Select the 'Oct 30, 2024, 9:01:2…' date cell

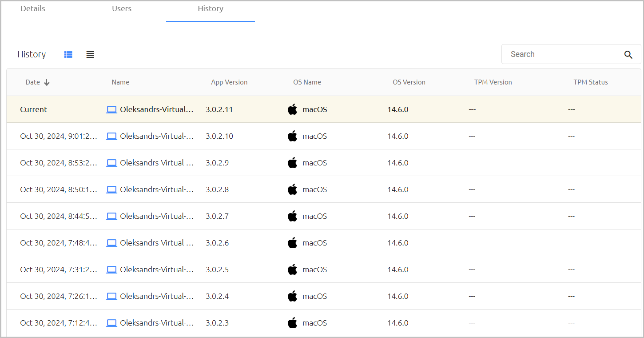tap(59, 136)
